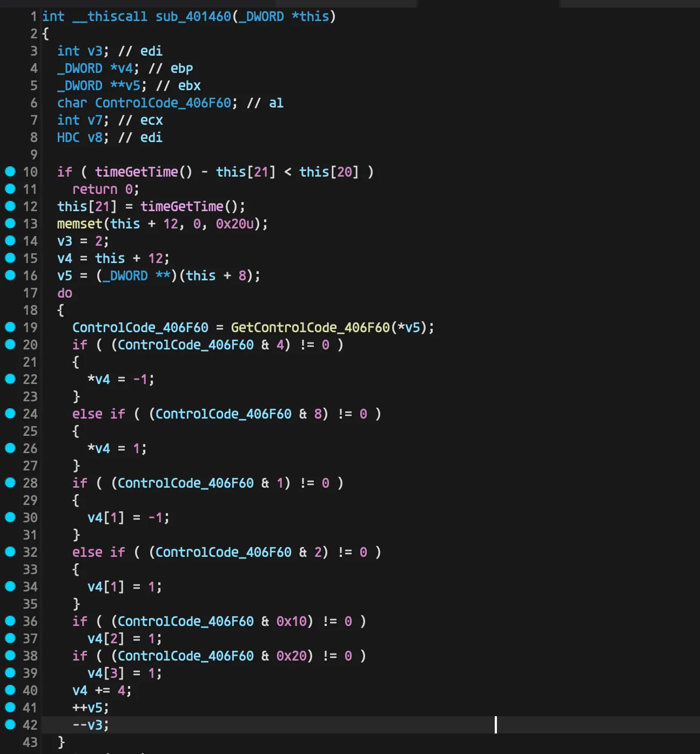
Task: Click the blue dot on line 37
Action: tap(10, 638)
